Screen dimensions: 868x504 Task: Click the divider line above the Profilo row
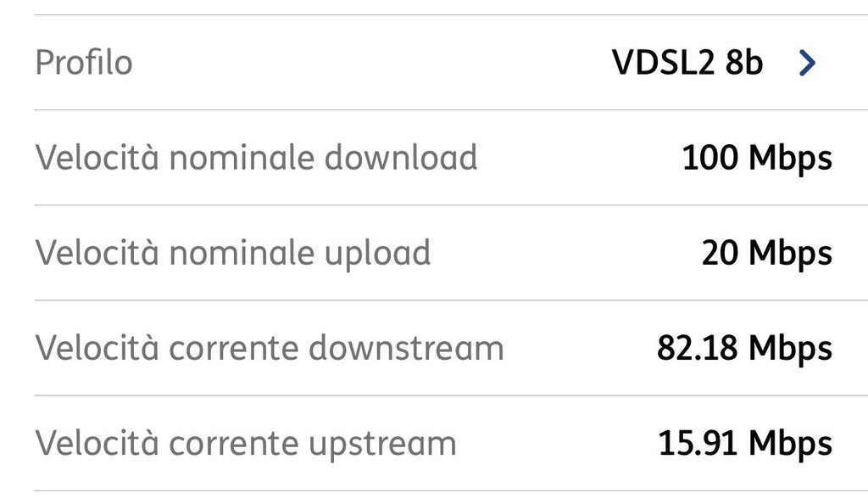point(434,14)
